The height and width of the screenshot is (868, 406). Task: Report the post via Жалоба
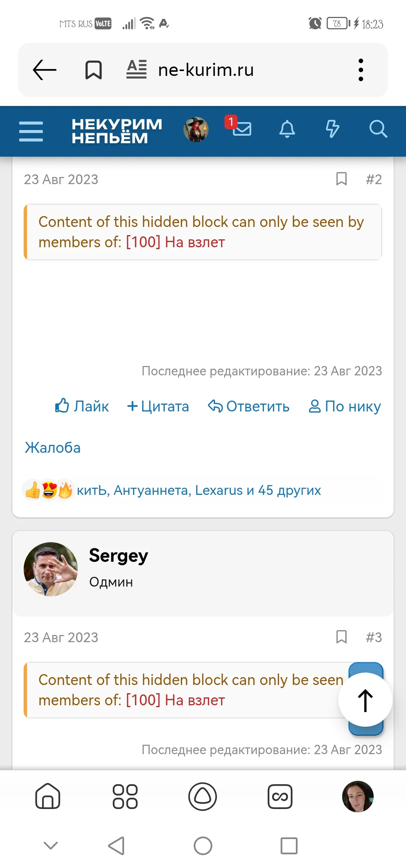point(53,448)
